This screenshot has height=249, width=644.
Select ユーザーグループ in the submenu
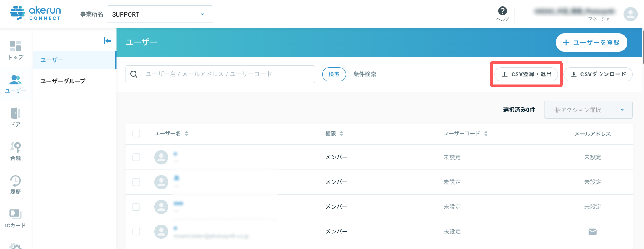(x=63, y=81)
